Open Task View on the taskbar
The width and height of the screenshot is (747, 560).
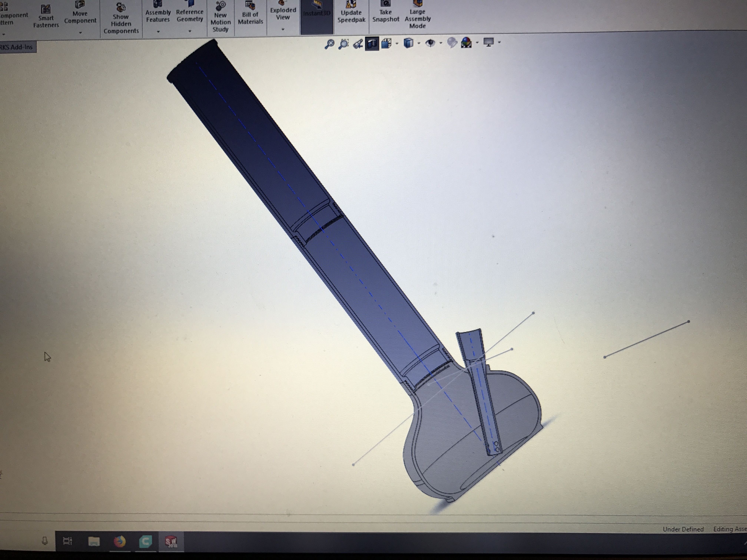tap(68, 541)
